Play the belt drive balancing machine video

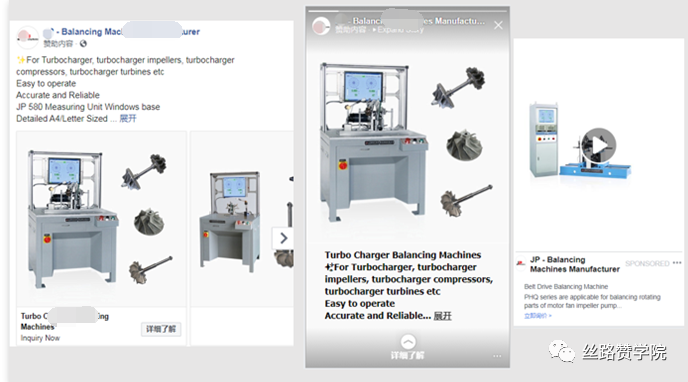599,145
